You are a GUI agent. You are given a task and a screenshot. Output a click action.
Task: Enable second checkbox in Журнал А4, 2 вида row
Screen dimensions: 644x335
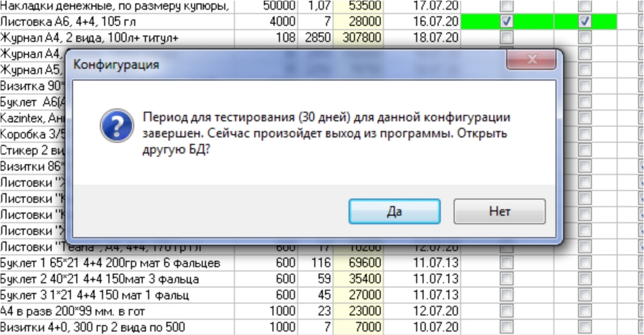(585, 38)
